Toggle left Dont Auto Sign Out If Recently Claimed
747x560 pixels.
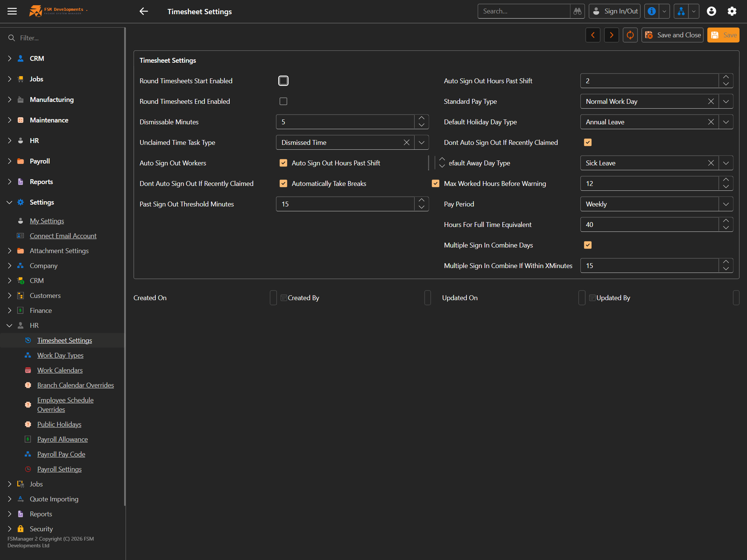click(x=283, y=184)
